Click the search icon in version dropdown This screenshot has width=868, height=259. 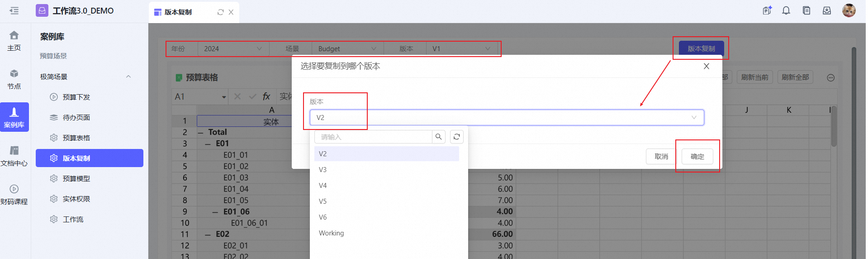pos(438,137)
